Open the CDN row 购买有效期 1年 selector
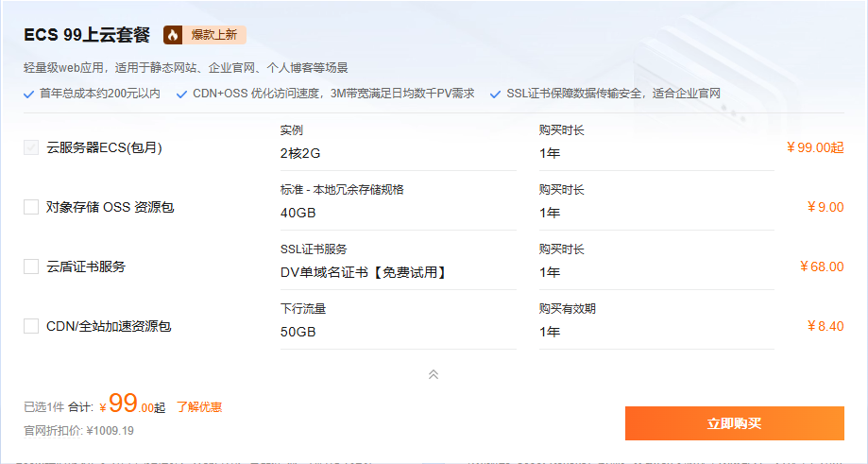This screenshot has width=868, height=464. point(655,332)
